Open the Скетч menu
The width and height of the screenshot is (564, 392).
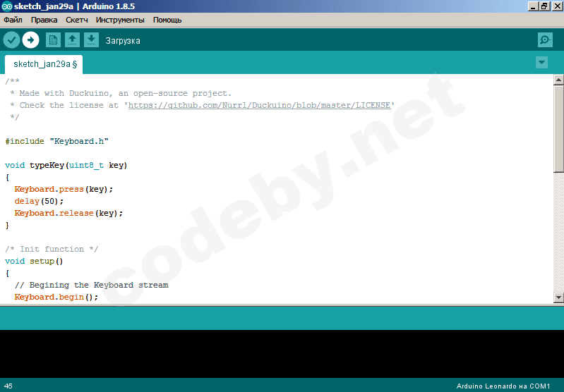pyautogui.click(x=77, y=20)
